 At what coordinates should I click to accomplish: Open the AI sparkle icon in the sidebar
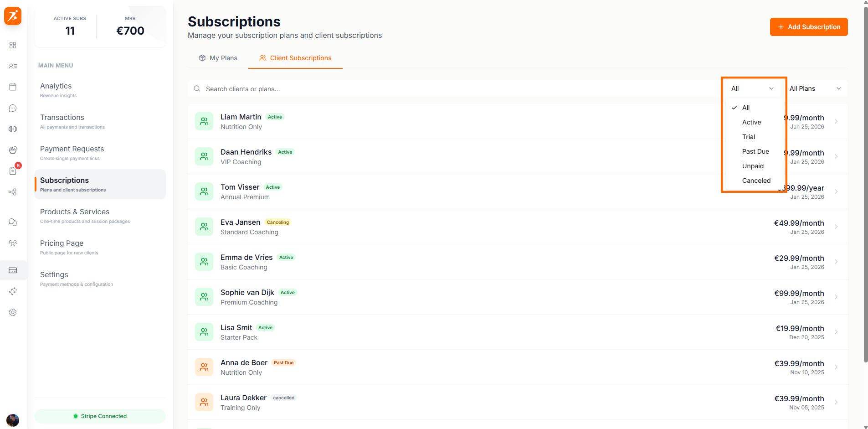click(13, 291)
